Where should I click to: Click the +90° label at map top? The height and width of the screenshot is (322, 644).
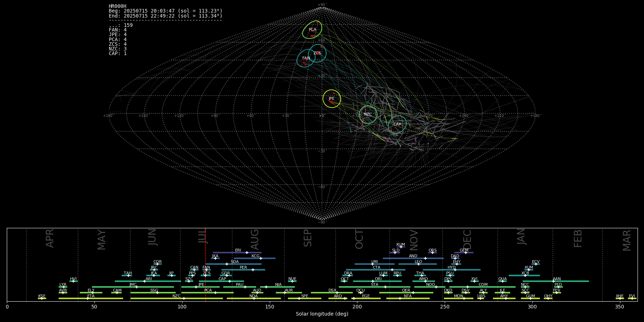click(x=322, y=5)
